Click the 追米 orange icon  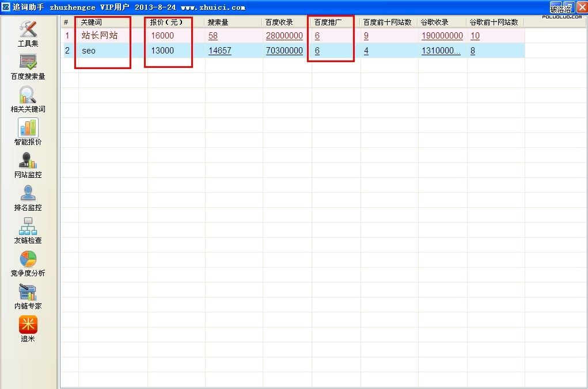28,327
